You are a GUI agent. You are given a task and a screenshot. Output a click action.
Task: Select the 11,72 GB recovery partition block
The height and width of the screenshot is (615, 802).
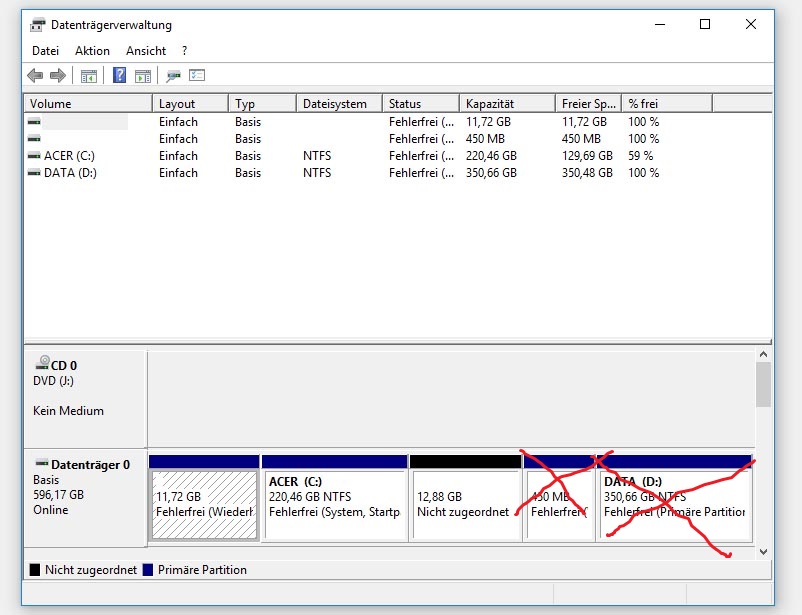pyautogui.click(x=203, y=503)
